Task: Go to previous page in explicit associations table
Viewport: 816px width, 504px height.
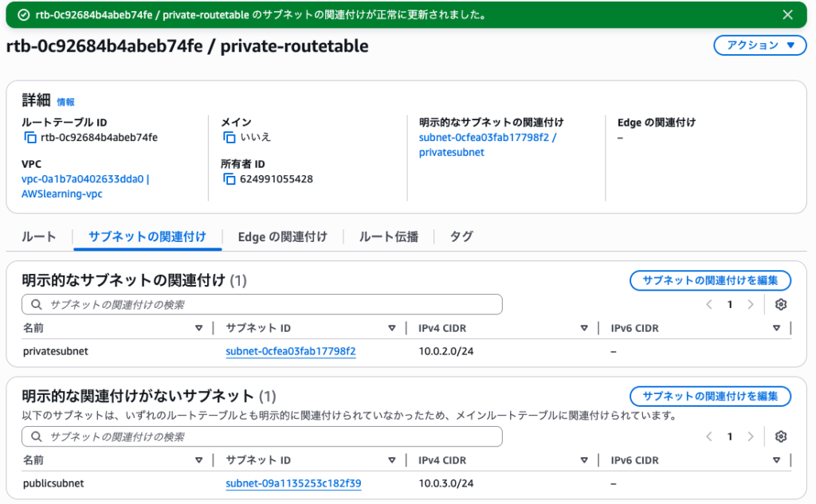Action: coord(709,304)
